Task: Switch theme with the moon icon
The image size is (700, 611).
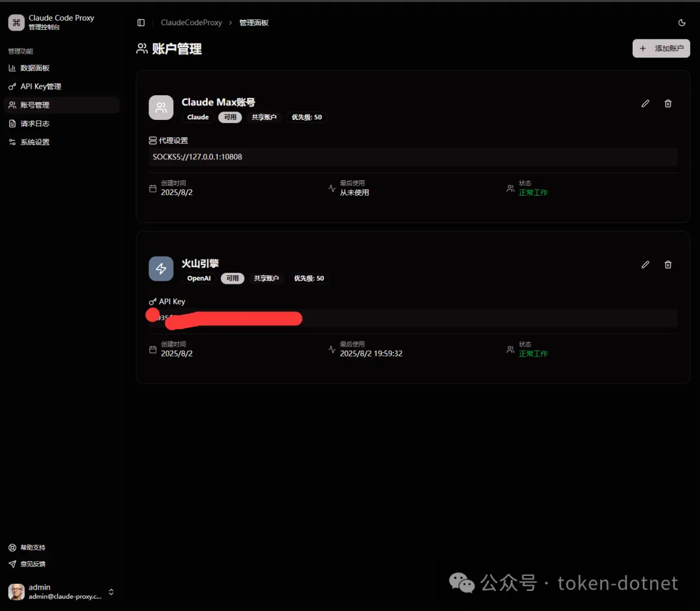Action: (682, 23)
